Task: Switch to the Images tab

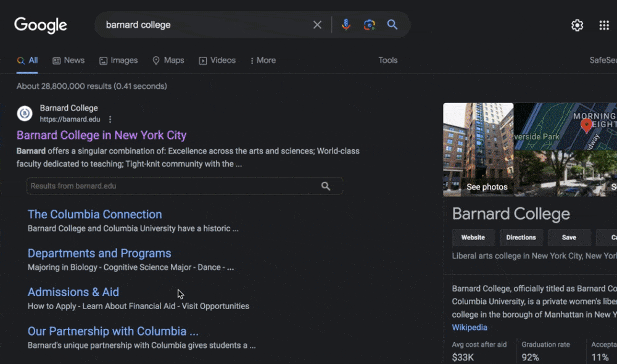Action: 118,60
